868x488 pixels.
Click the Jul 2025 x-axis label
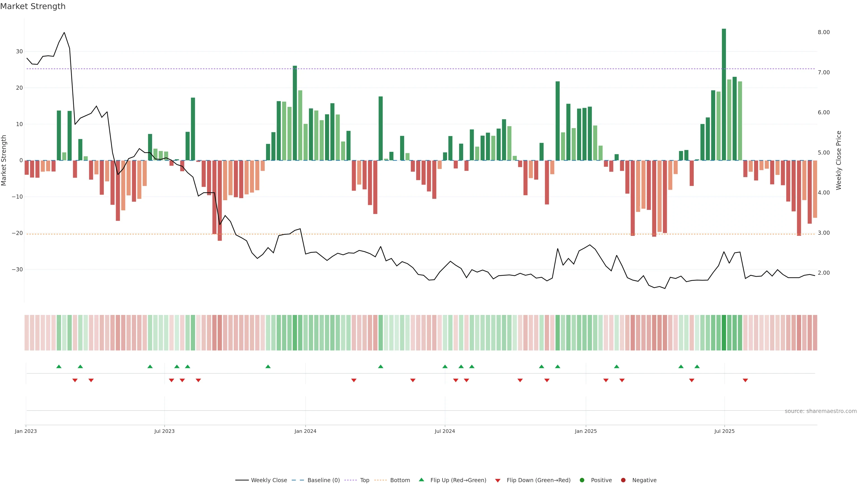click(724, 431)
